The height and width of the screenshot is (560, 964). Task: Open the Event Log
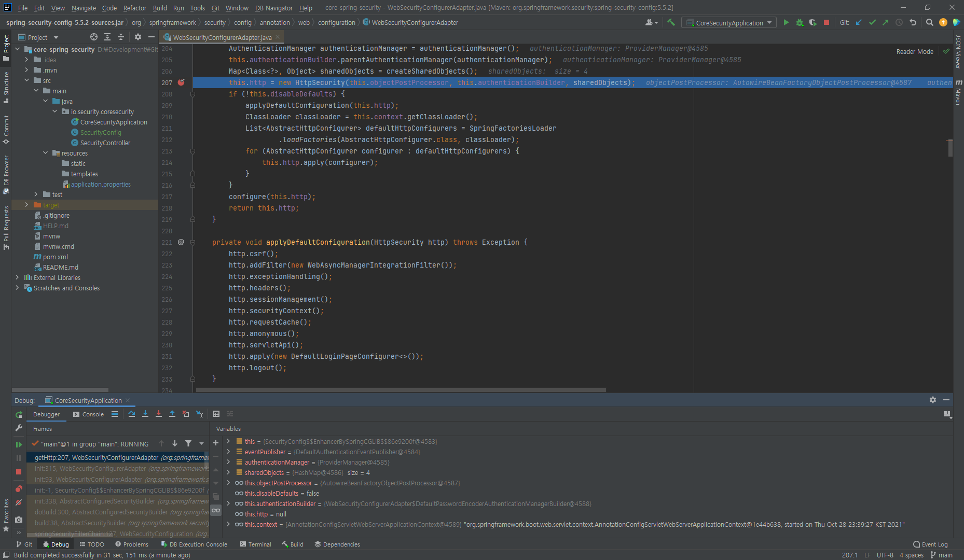pyautogui.click(x=930, y=544)
